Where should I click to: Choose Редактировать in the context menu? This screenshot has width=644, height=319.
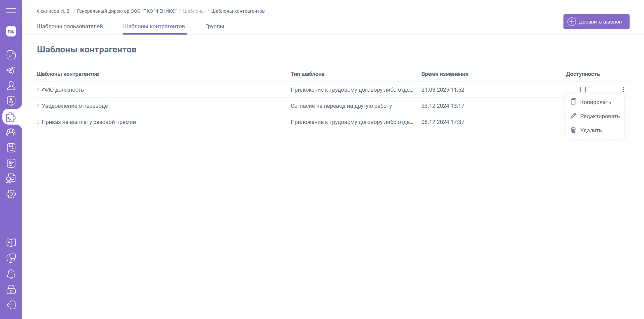coord(599,116)
